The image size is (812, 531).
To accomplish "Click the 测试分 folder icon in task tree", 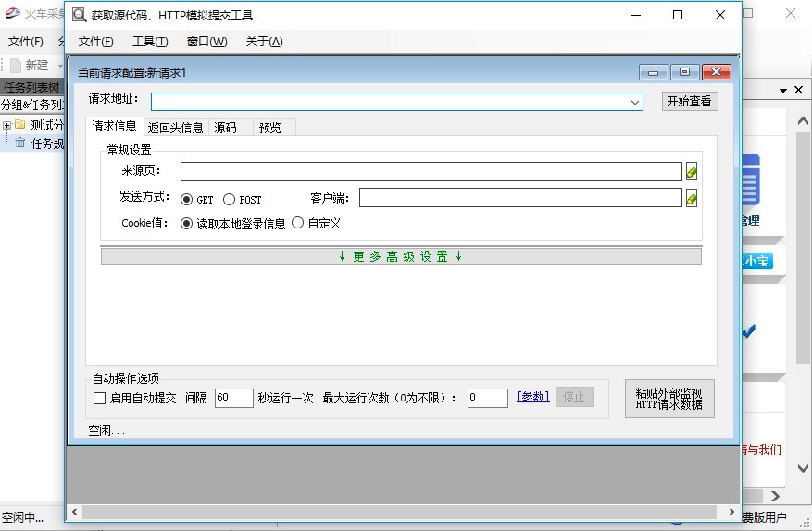I will pyautogui.click(x=20, y=124).
